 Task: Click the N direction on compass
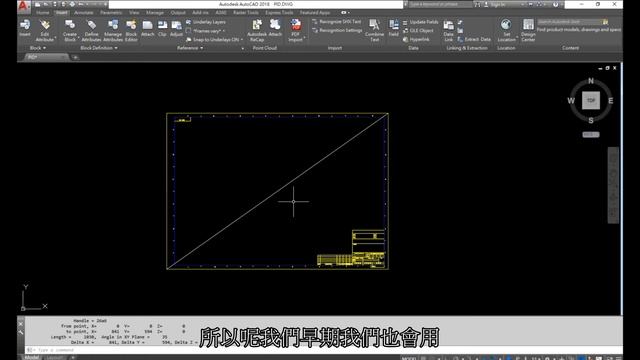[x=591, y=81]
